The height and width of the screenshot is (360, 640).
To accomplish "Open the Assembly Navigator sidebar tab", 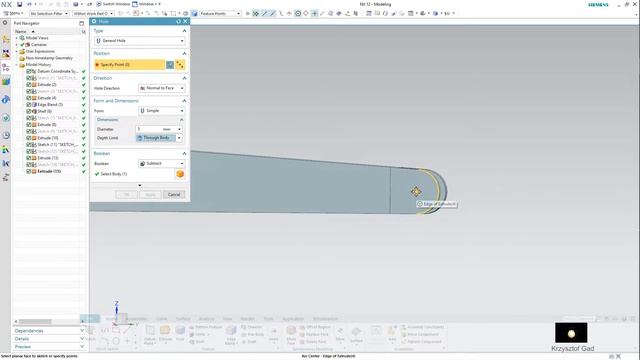I will (6, 40).
